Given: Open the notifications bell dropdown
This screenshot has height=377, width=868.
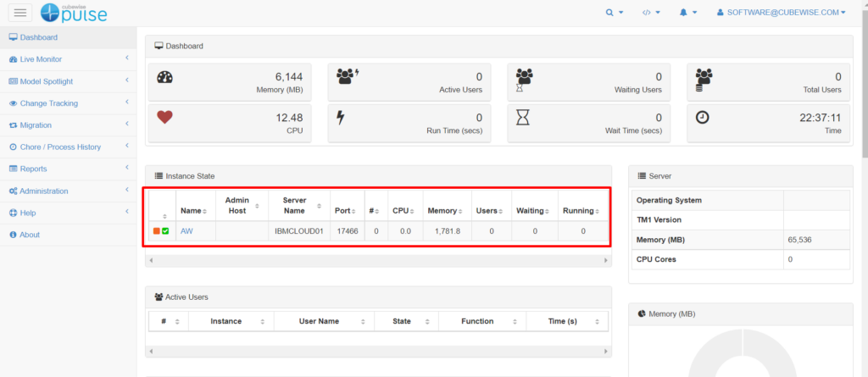Looking at the screenshot, I should point(687,13).
